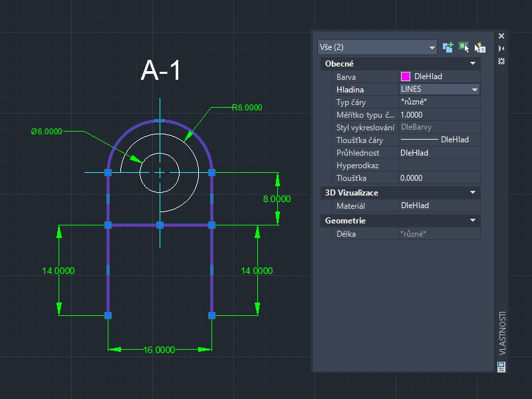Click the empty Hyperodkaz field
The width and height of the screenshot is (532, 399).
tap(439, 165)
